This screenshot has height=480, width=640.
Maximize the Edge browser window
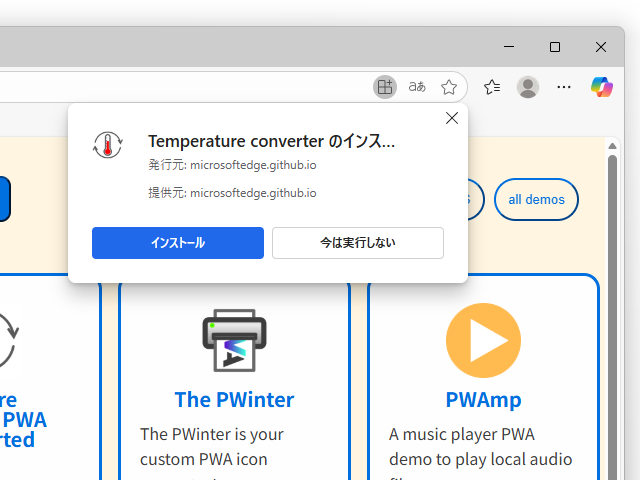point(555,47)
